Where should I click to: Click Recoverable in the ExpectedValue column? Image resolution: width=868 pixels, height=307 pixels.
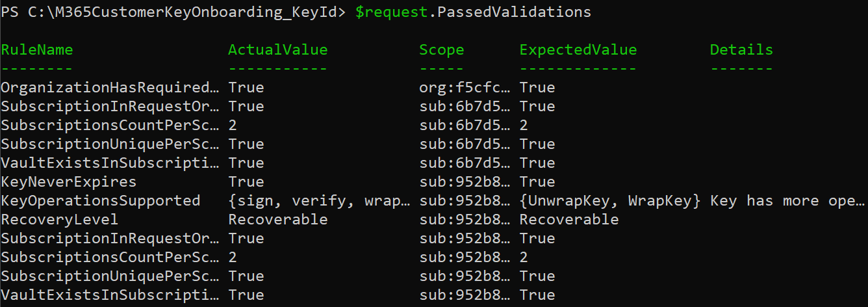569,219
